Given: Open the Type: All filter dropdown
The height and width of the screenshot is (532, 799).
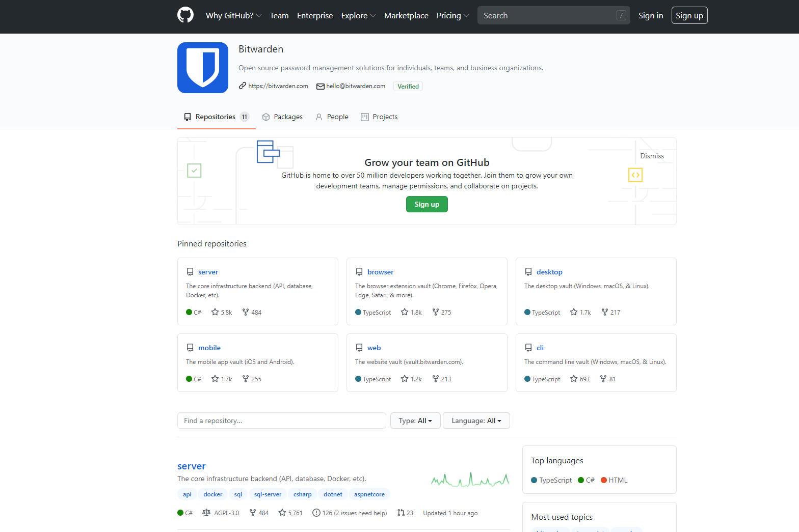Looking at the screenshot, I should pos(415,421).
